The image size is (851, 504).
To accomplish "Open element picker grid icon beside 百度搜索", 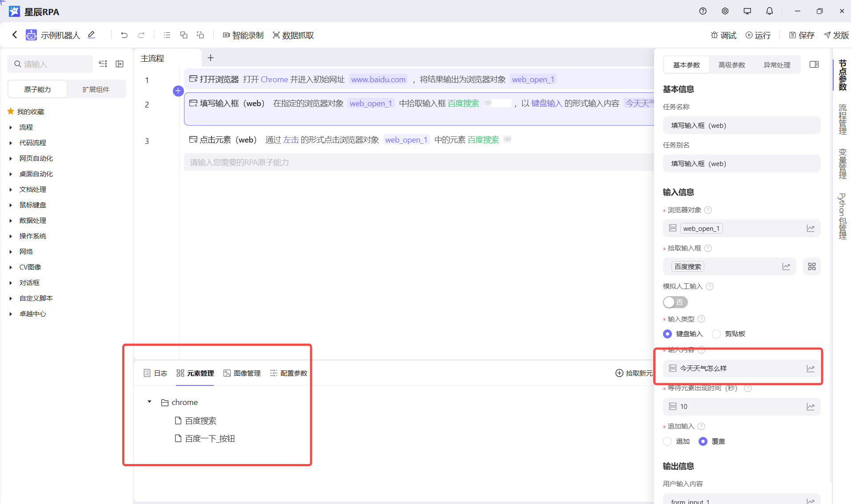I will pyautogui.click(x=811, y=266).
